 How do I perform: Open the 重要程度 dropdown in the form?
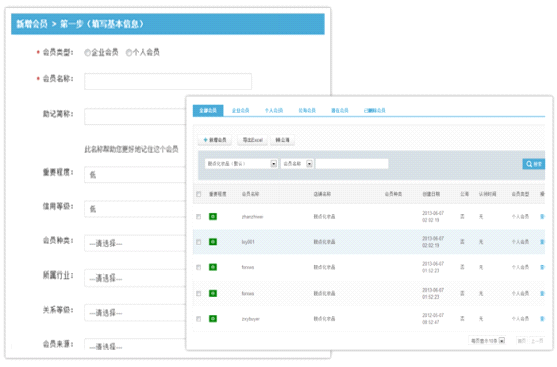(x=135, y=174)
